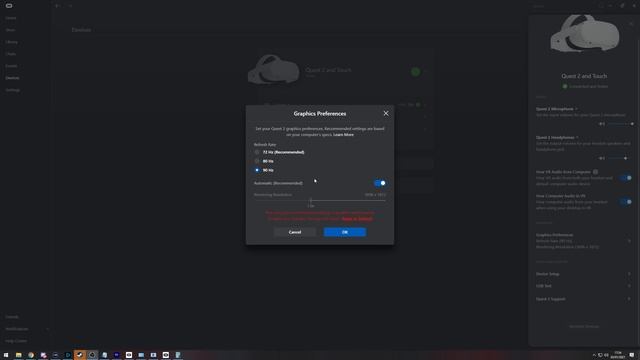Click info icon beside Hear VR Audio
Viewport: 640px width, 360px height.
(x=596, y=172)
